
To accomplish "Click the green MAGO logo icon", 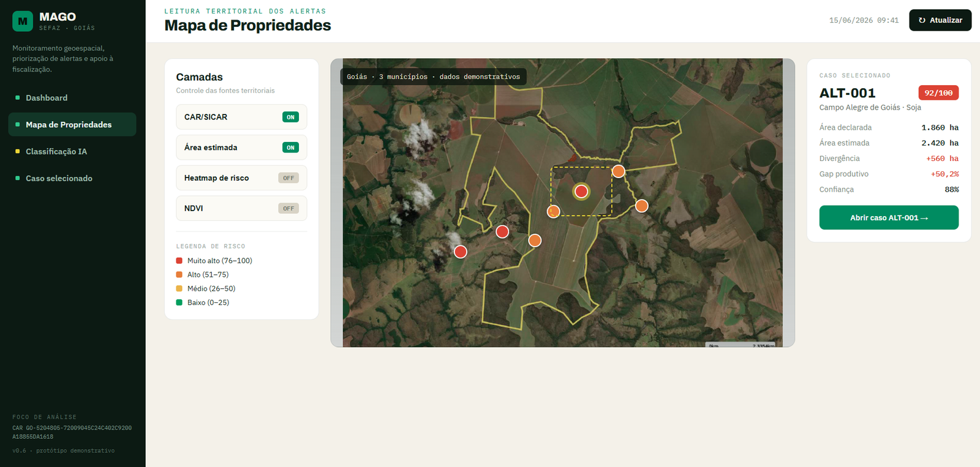I will 23,21.
